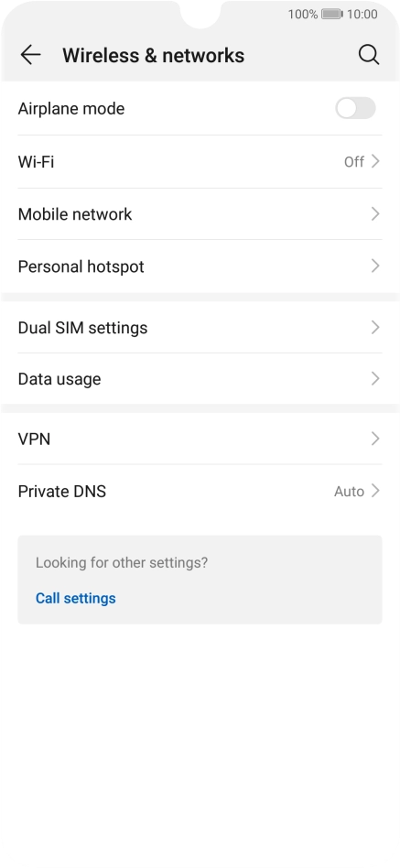Open Dual SIM settings
Screen dimensions: 400x868
pos(200,328)
